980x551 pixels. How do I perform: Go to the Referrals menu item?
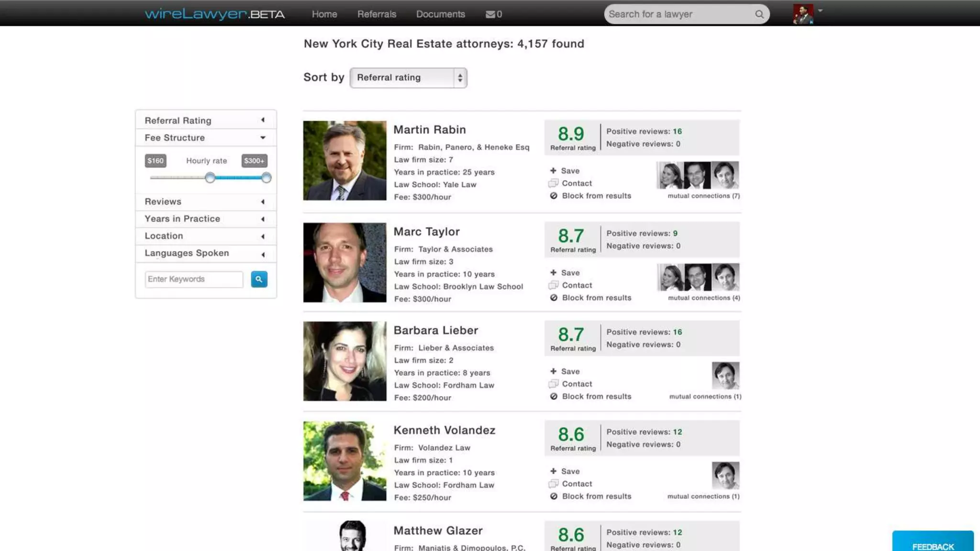click(377, 14)
